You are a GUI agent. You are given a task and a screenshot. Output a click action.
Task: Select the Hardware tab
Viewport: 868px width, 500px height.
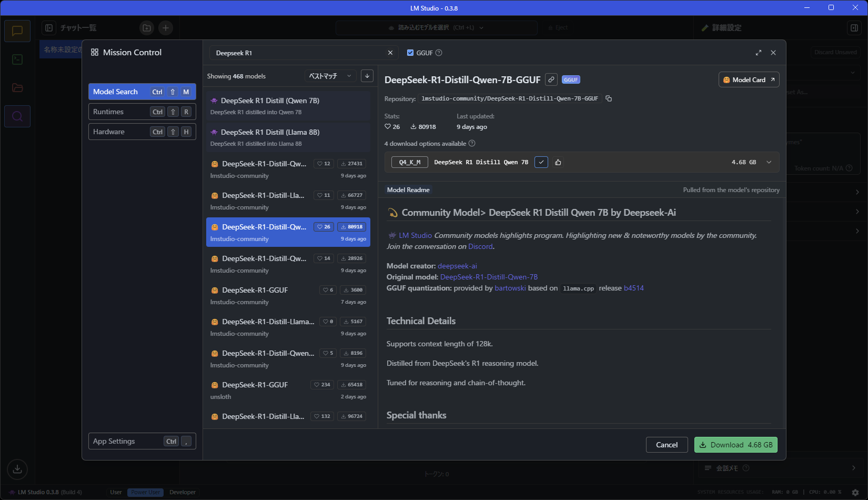point(142,132)
